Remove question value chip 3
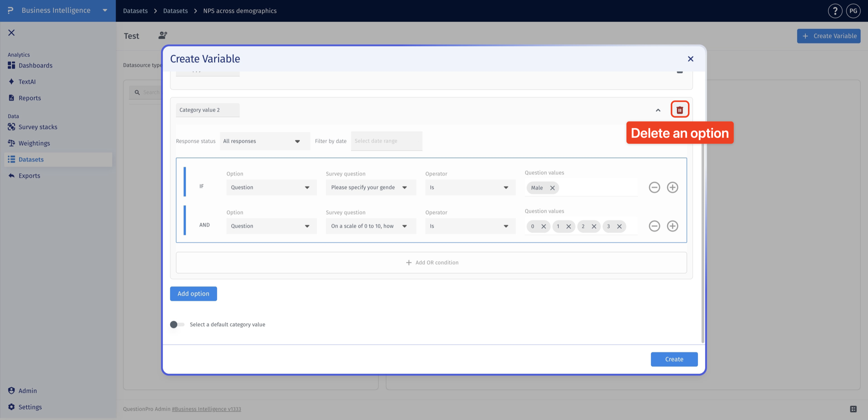This screenshot has width=868, height=420. tap(619, 227)
